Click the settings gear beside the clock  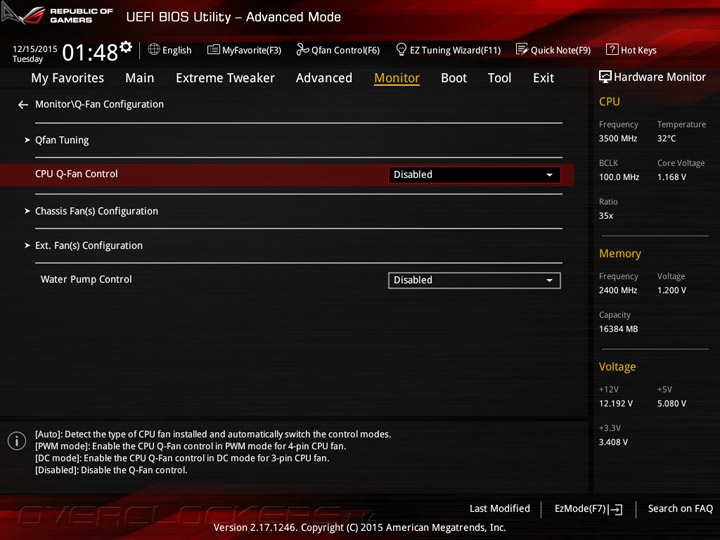click(x=126, y=47)
